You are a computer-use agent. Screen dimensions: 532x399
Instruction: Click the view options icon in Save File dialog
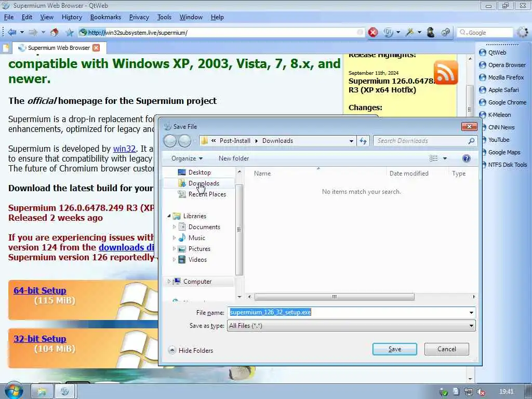pyautogui.click(x=434, y=158)
